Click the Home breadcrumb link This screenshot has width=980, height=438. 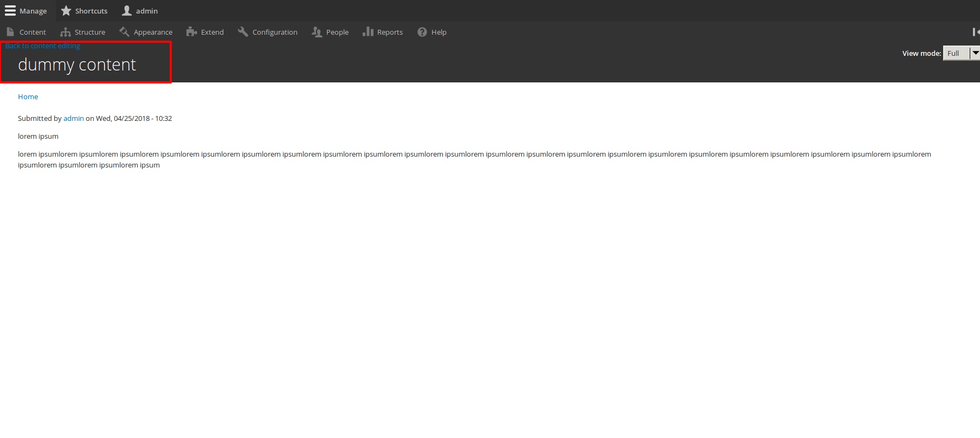(x=28, y=96)
